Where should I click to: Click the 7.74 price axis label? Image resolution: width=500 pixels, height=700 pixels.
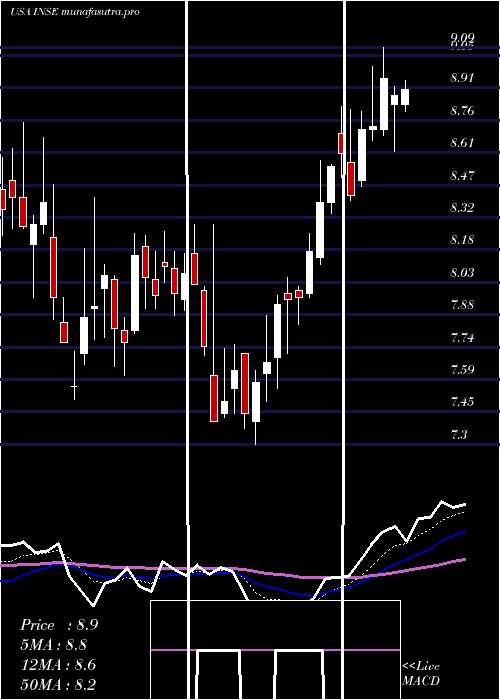click(462, 338)
